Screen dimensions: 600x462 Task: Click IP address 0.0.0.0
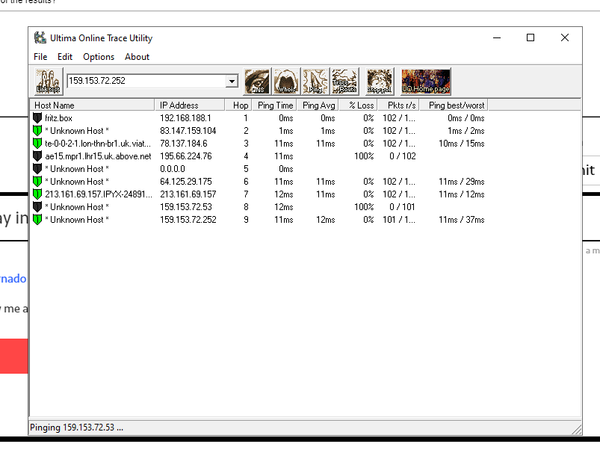click(x=172, y=168)
